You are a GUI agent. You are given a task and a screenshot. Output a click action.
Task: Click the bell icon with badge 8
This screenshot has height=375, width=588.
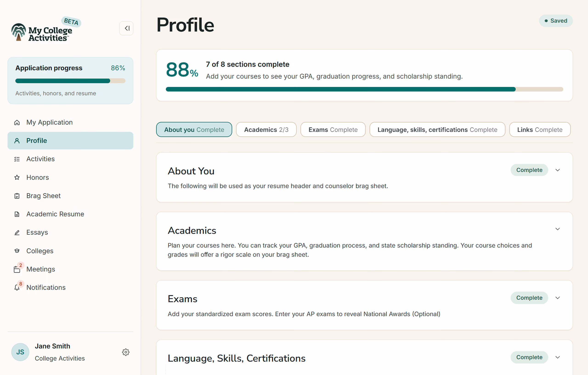(x=17, y=288)
